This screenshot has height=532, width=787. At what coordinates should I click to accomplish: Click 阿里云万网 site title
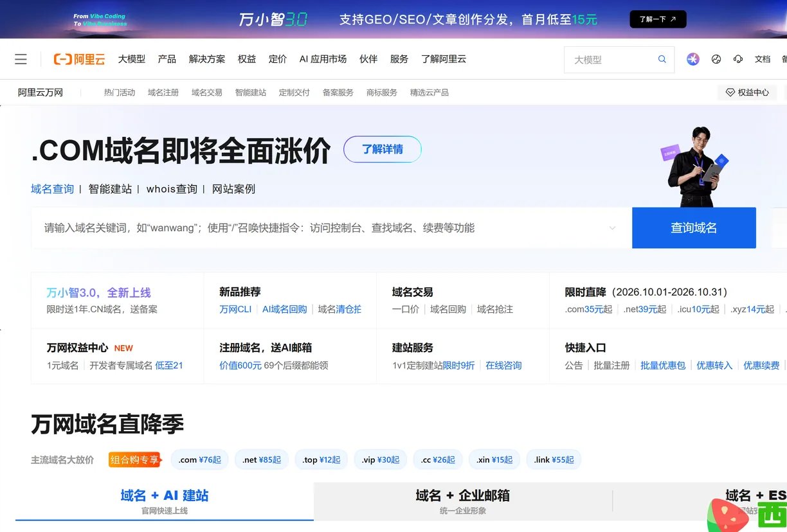tap(41, 93)
